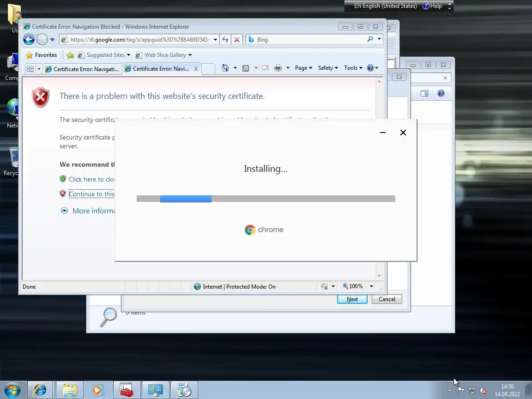The height and width of the screenshot is (399, 532).
Task: Click the muted volume tray icon
Action: (x=483, y=391)
